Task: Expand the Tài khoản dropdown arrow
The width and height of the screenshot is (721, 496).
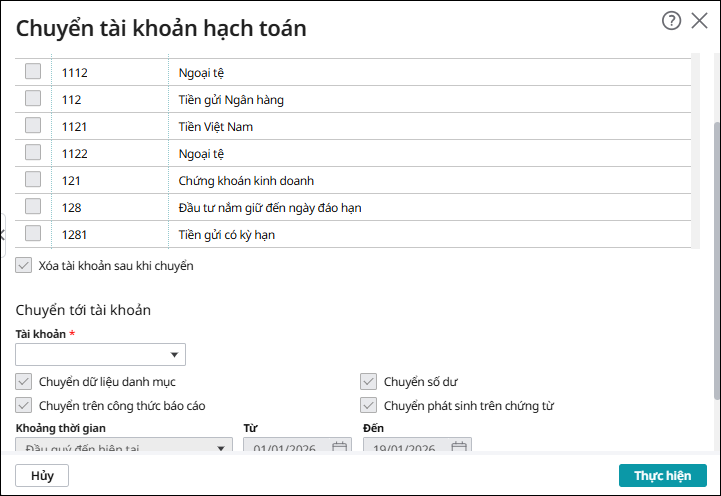Action: coord(175,355)
